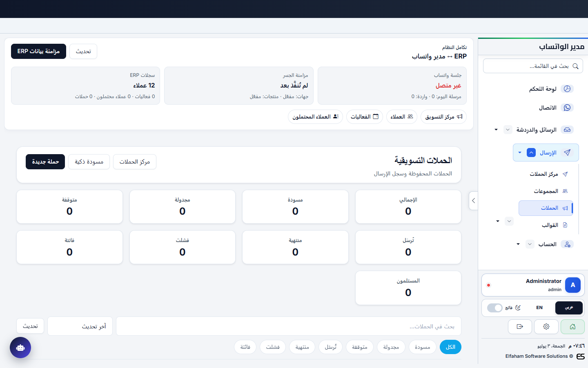Click the dashboard icon next to لوحة التحكم
The image size is (588, 368).
tap(567, 89)
